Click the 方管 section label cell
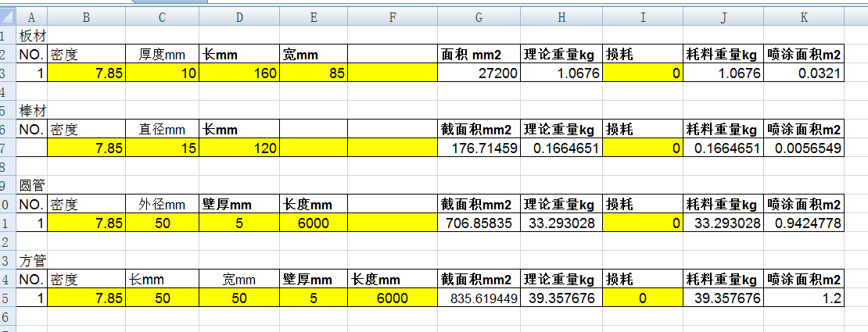The width and height of the screenshot is (868, 332). click(x=31, y=260)
